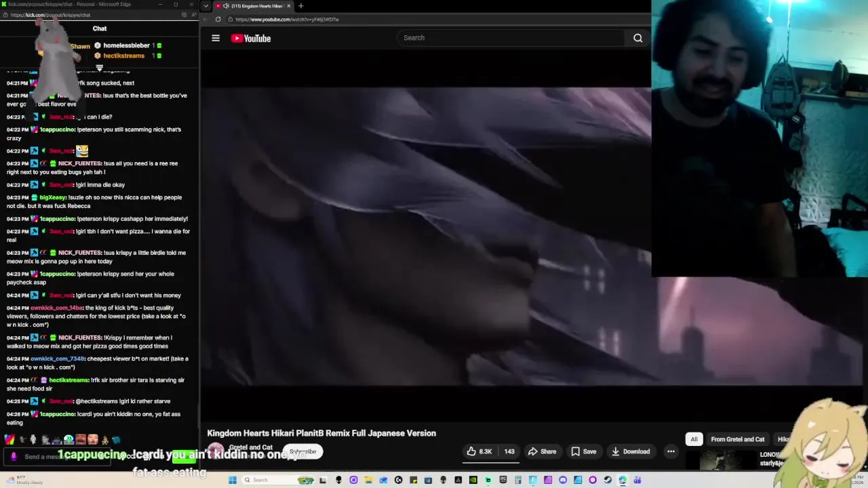
Task: Select pinned gifter hectikstreams
Action: tap(123, 56)
